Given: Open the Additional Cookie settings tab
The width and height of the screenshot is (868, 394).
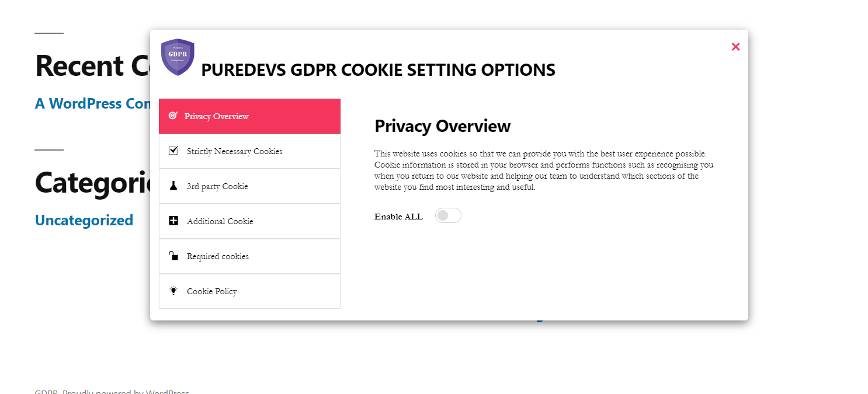Looking at the screenshot, I should click(x=220, y=221).
